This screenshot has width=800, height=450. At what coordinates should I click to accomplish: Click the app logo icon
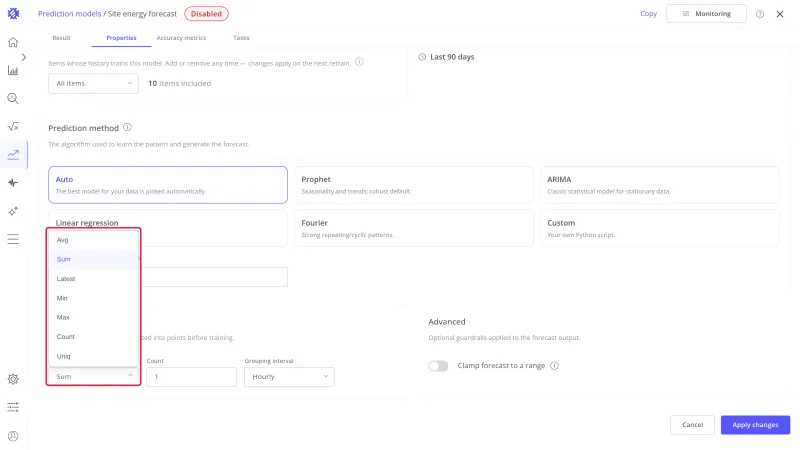point(13,14)
